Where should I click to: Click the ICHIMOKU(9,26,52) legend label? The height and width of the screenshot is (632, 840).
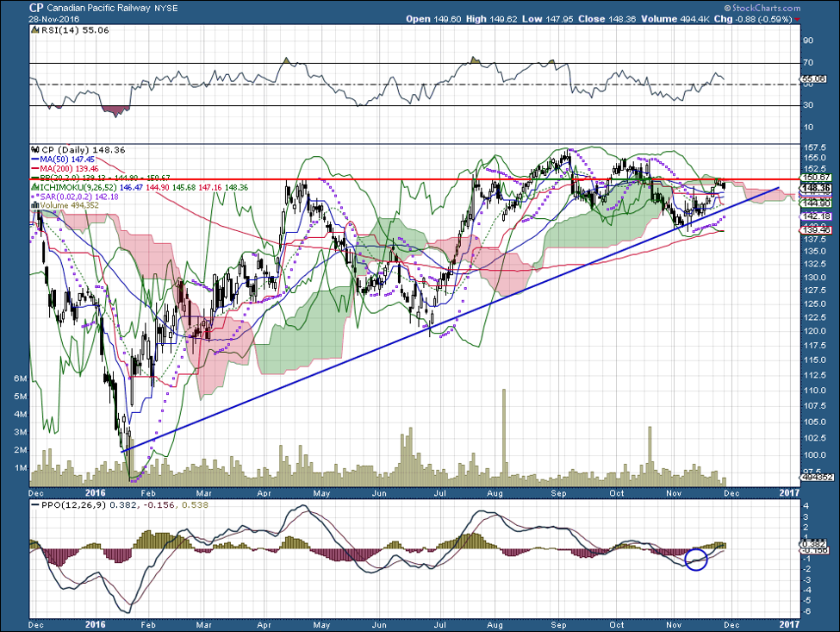79,188
